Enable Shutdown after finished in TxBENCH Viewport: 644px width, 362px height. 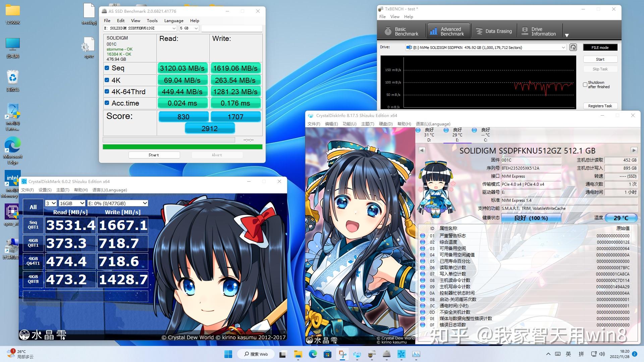(585, 84)
